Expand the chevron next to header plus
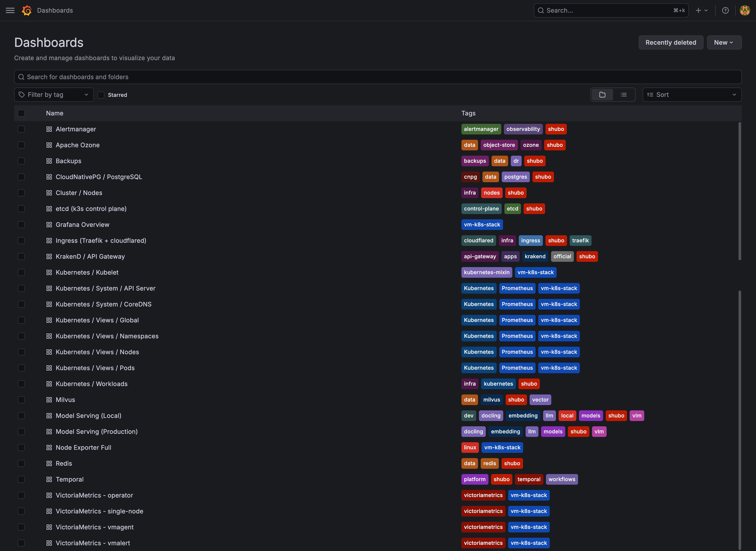Image resolution: width=756 pixels, height=551 pixels. click(x=706, y=10)
